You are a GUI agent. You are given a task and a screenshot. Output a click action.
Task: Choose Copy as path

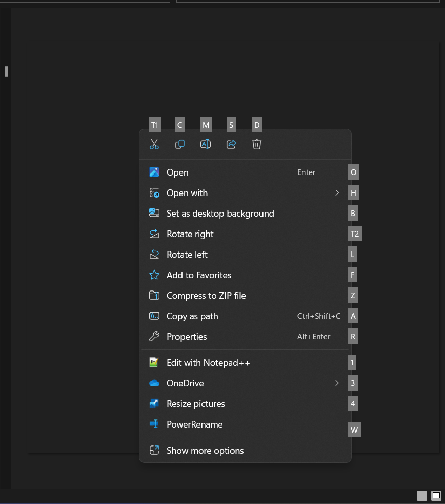[245, 316]
